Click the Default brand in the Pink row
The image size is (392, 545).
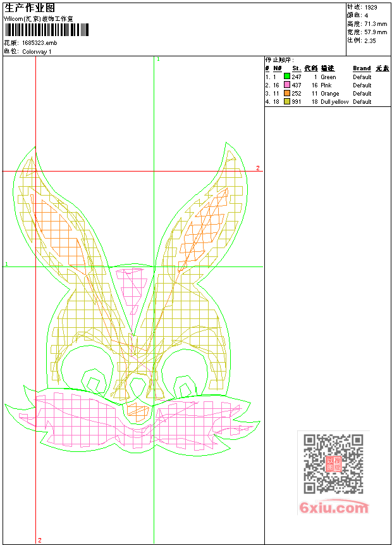point(362,85)
